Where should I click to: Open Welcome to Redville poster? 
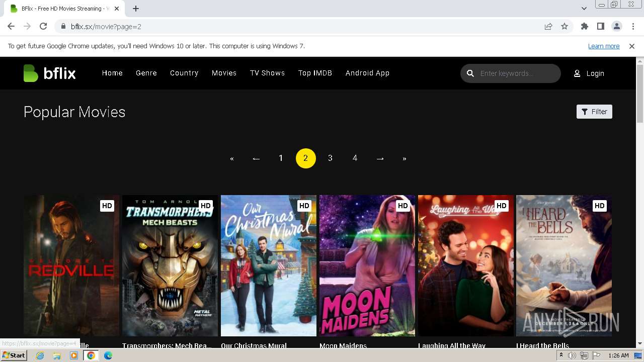[71, 265]
